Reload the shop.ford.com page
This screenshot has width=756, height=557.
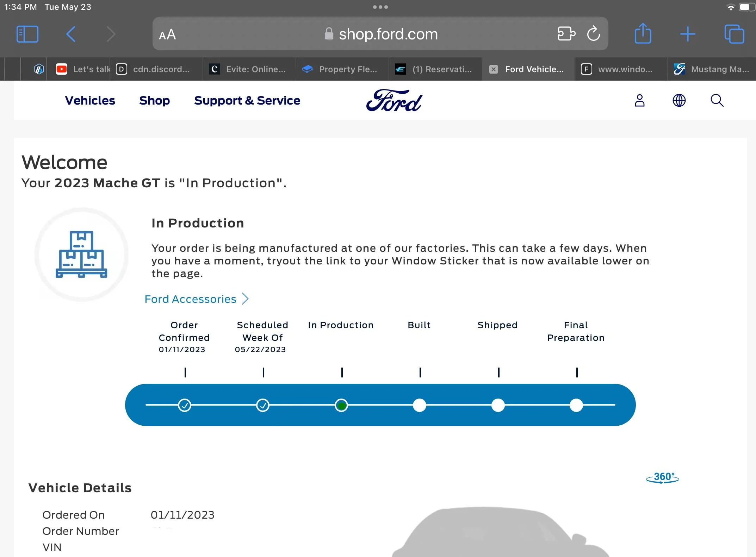pos(594,33)
